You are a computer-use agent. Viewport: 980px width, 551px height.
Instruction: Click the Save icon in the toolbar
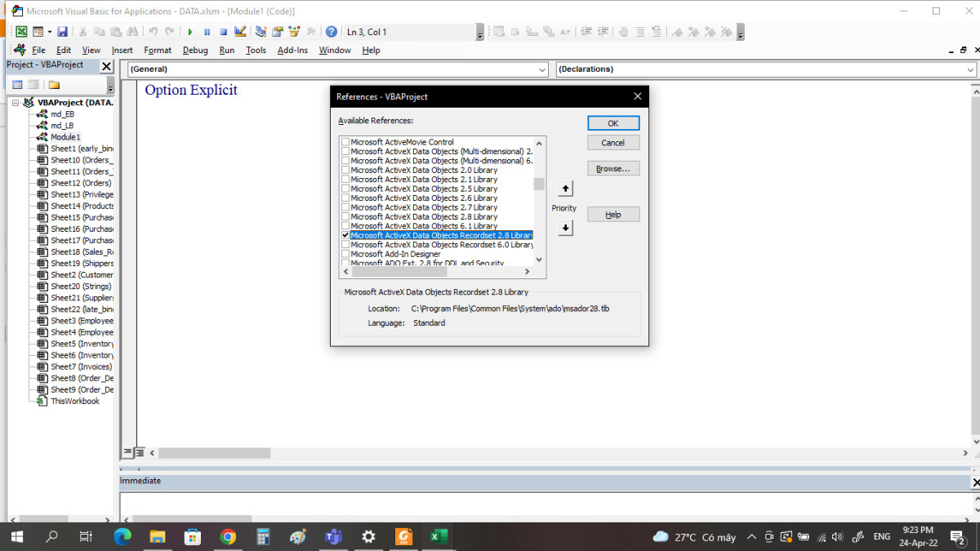click(x=62, y=31)
